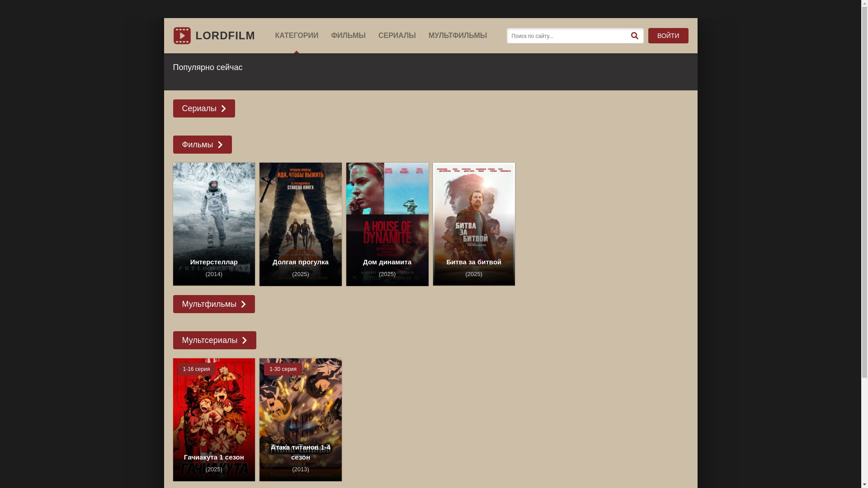Open the Мультфильмы navigation item
The width and height of the screenshot is (868, 488).
[x=458, y=36]
